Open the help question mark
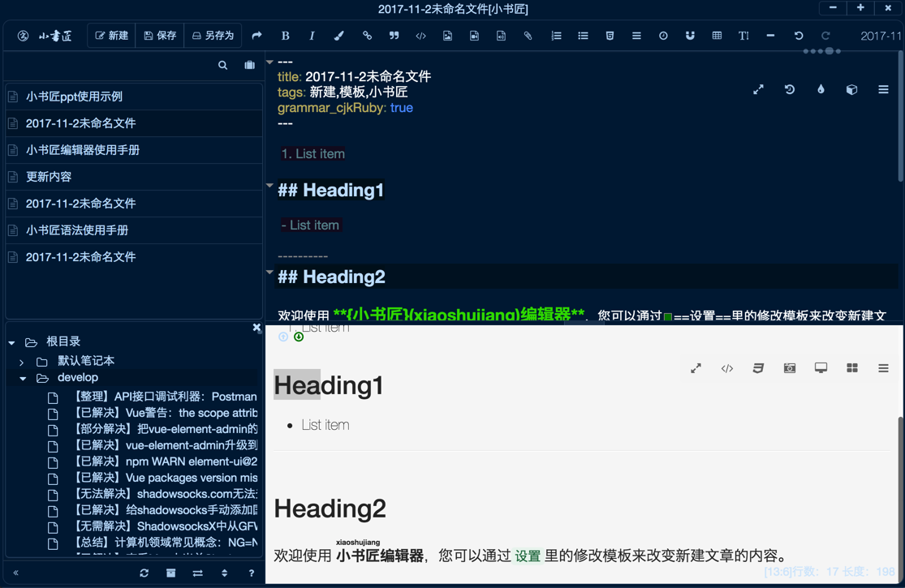The height and width of the screenshot is (588, 905). [x=251, y=573]
